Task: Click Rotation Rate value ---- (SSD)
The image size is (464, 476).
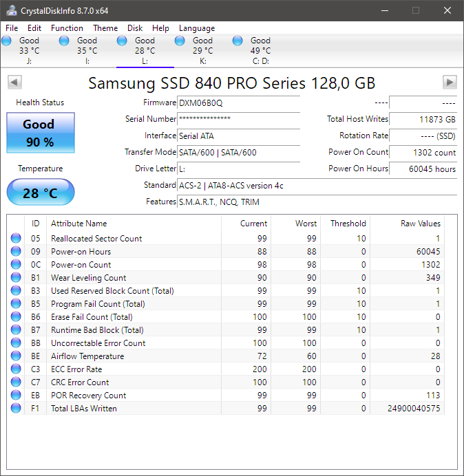Action: click(x=423, y=136)
